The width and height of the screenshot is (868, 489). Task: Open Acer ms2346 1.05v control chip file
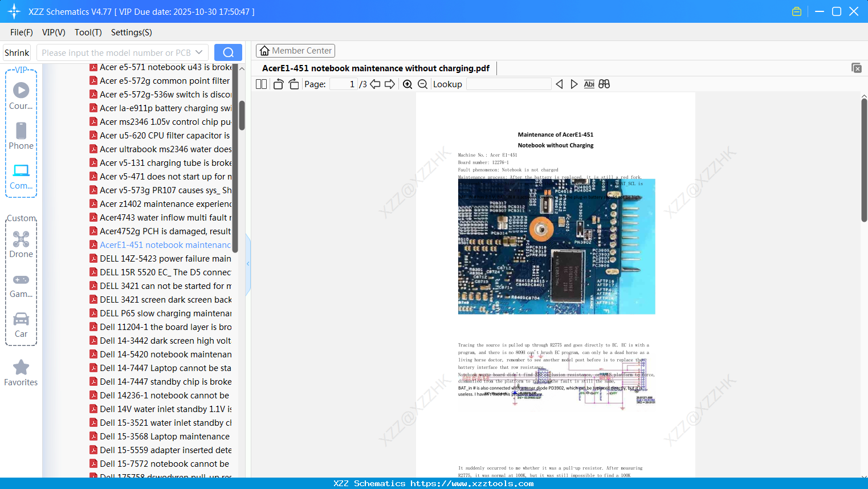tap(160, 122)
